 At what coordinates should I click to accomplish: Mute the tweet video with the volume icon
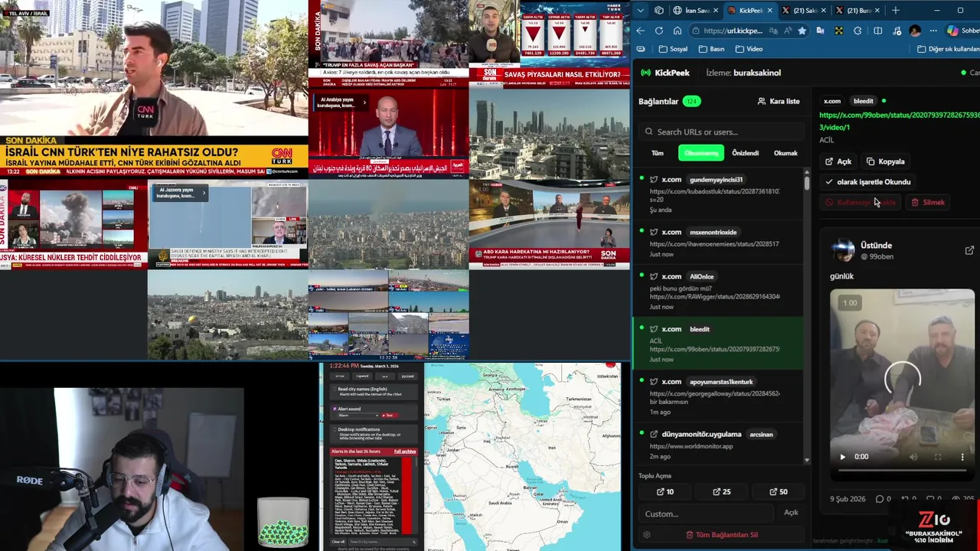(x=913, y=457)
